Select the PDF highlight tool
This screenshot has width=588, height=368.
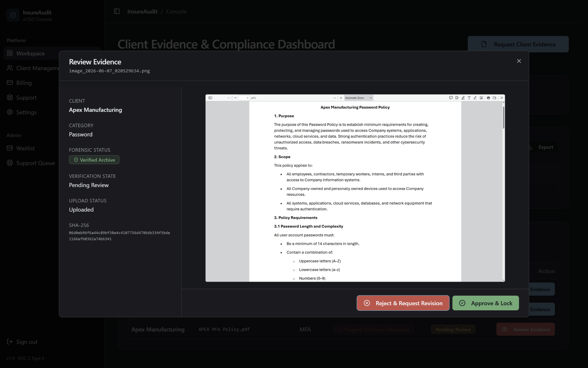click(463, 98)
